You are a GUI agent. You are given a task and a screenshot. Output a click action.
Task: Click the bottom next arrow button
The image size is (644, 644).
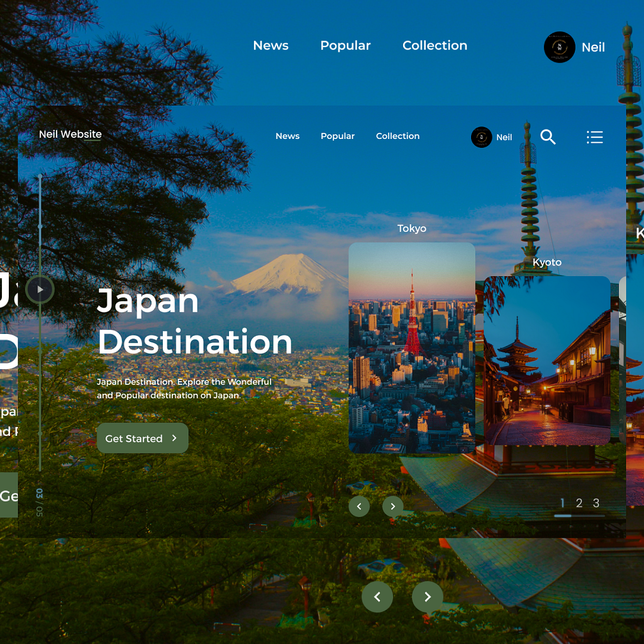click(428, 597)
